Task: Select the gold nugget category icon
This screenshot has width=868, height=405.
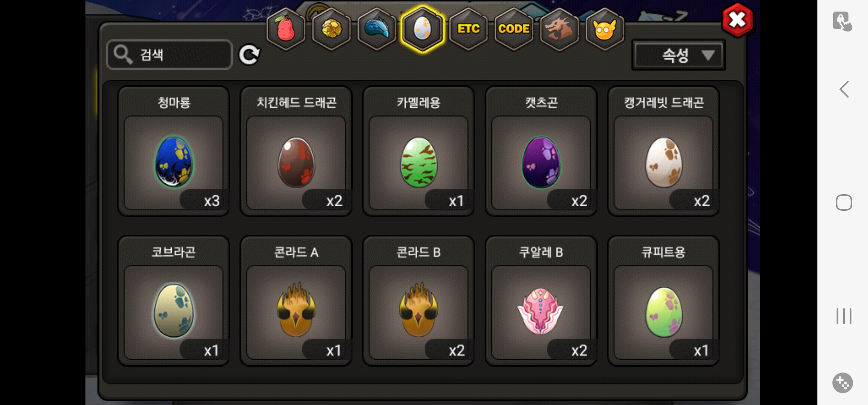Action: pyautogui.click(x=331, y=29)
